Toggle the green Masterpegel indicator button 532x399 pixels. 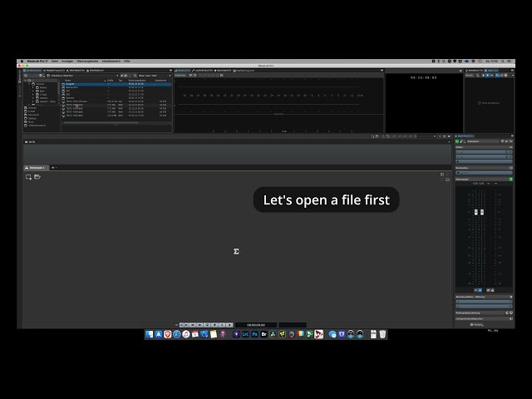tap(510, 180)
